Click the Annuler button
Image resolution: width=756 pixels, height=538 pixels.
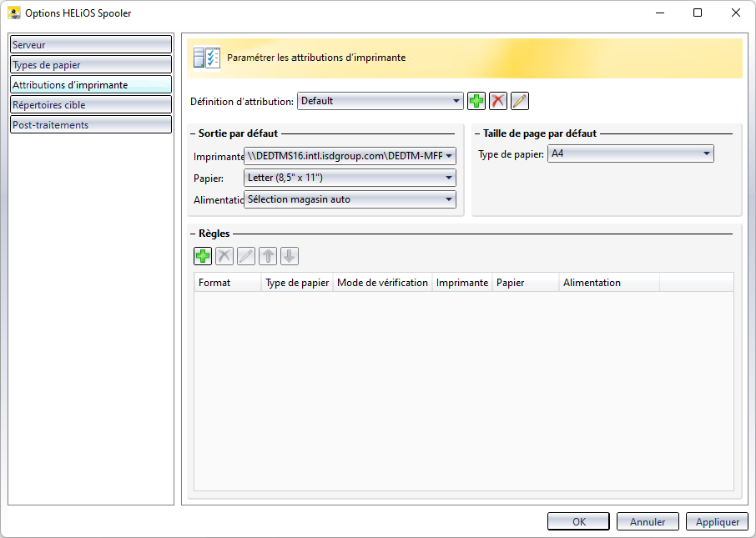(648, 521)
